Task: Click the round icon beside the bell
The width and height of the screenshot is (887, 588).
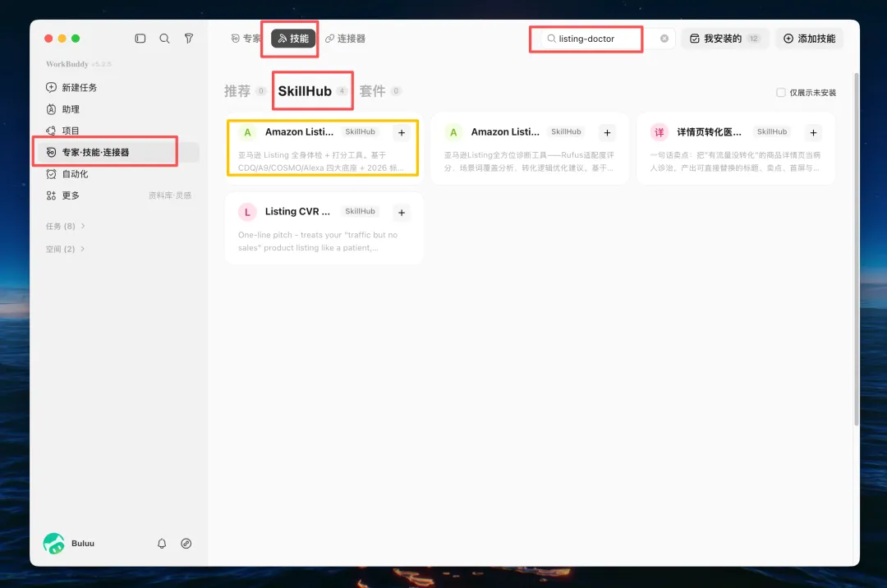Action: tap(186, 544)
